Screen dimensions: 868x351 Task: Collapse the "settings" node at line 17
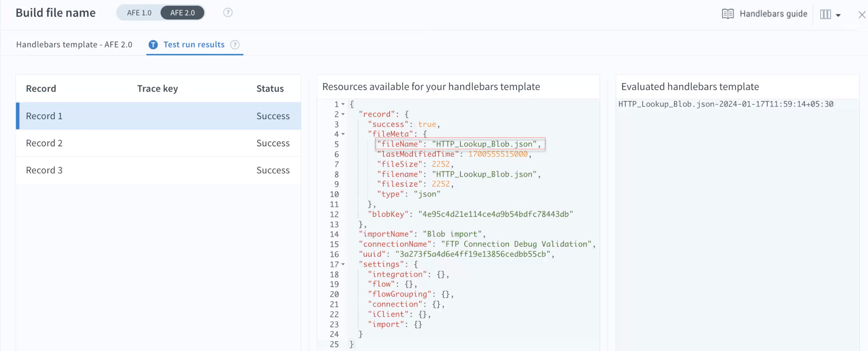[x=343, y=264]
